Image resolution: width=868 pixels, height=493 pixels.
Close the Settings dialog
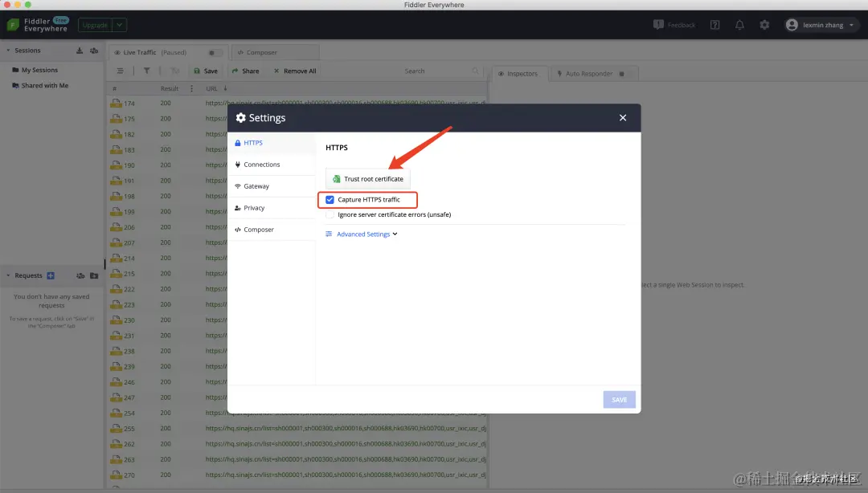623,118
